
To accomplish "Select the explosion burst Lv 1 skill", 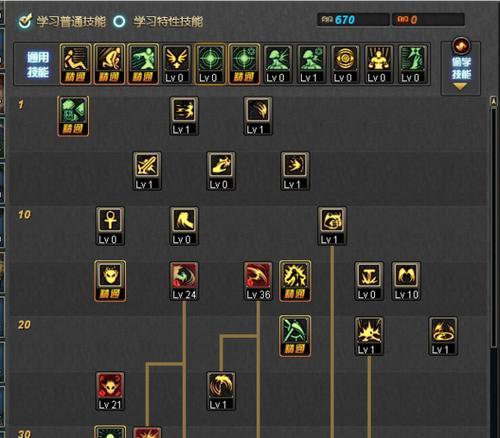I will [369, 336].
